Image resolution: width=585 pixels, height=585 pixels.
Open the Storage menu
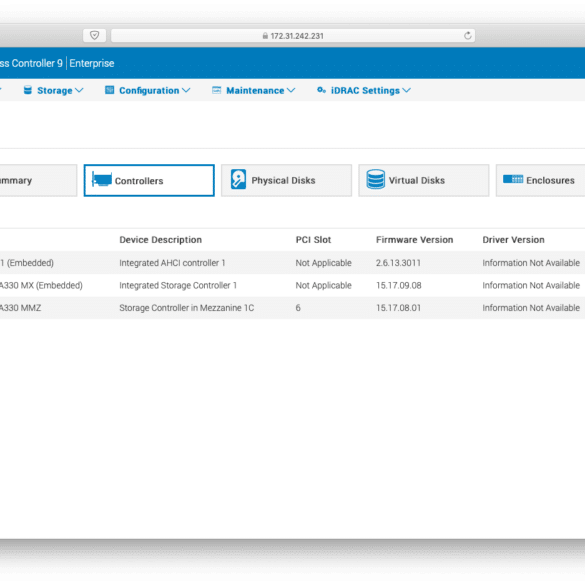pos(53,90)
